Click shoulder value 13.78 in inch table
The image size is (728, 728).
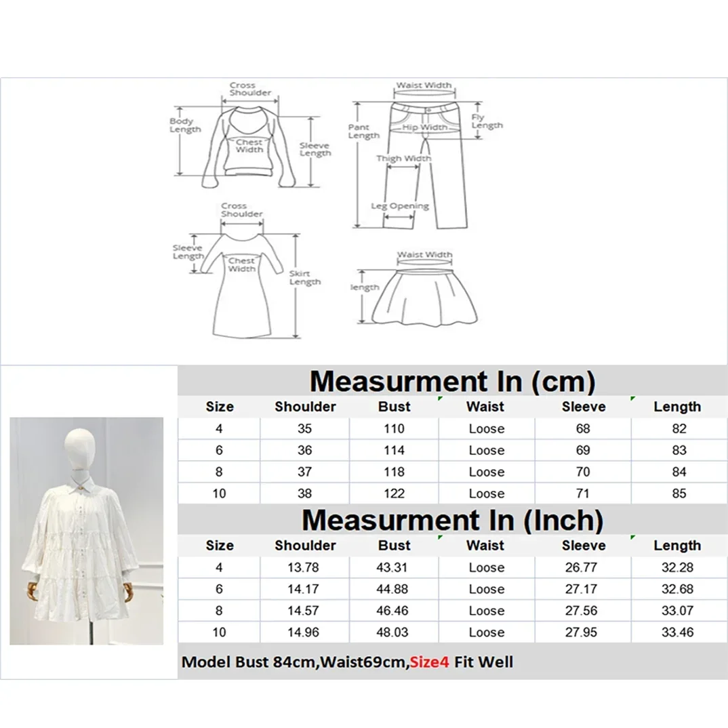[303, 567]
